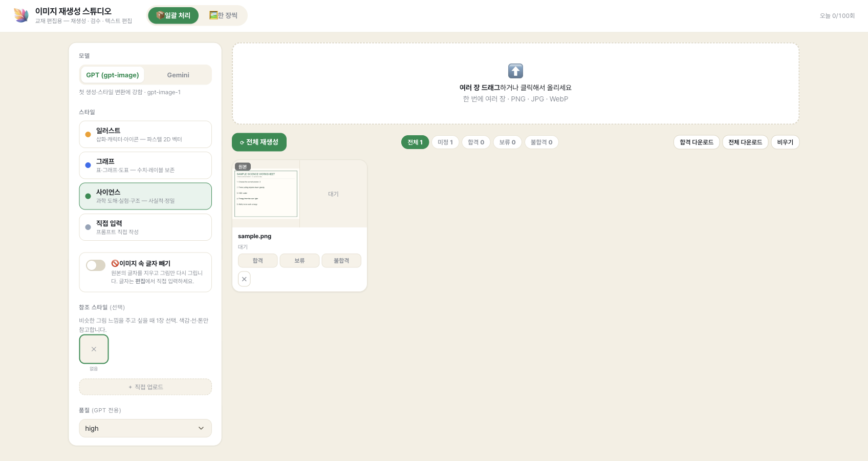Mark sample.png as 불합격
The image size is (868, 461).
[341, 261]
